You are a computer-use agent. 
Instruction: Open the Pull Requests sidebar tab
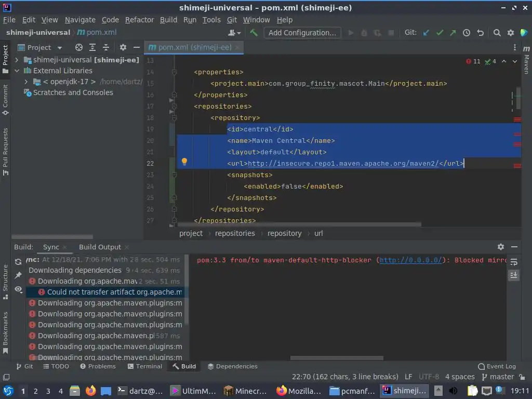click(x=5, y=152)
